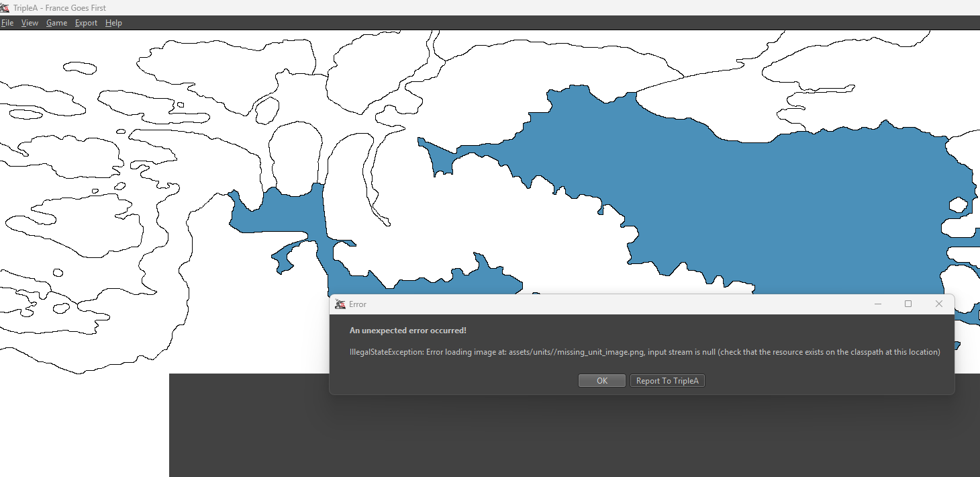
Task: Click the "TripleA - France Goes First" window title
Action: (60, 7)
